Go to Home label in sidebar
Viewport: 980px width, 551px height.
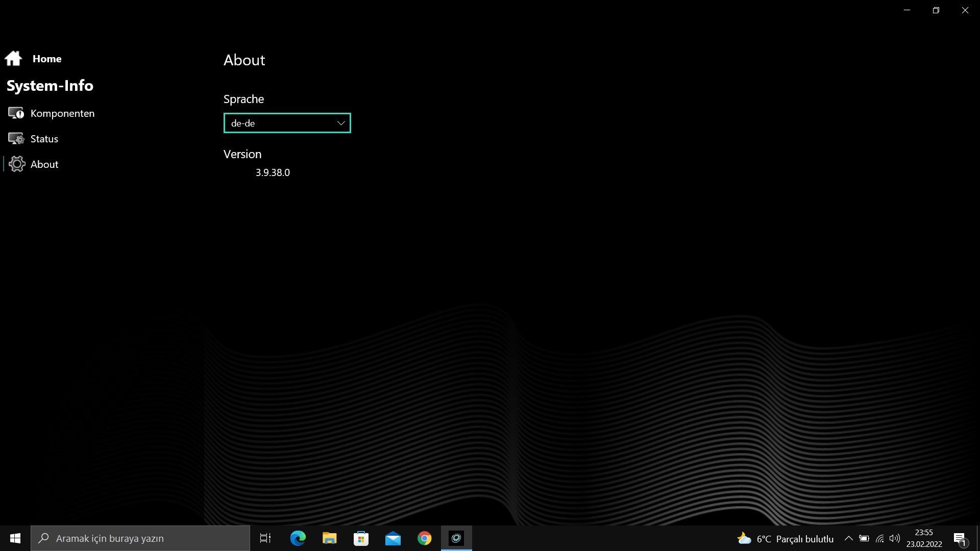(47, 59)
